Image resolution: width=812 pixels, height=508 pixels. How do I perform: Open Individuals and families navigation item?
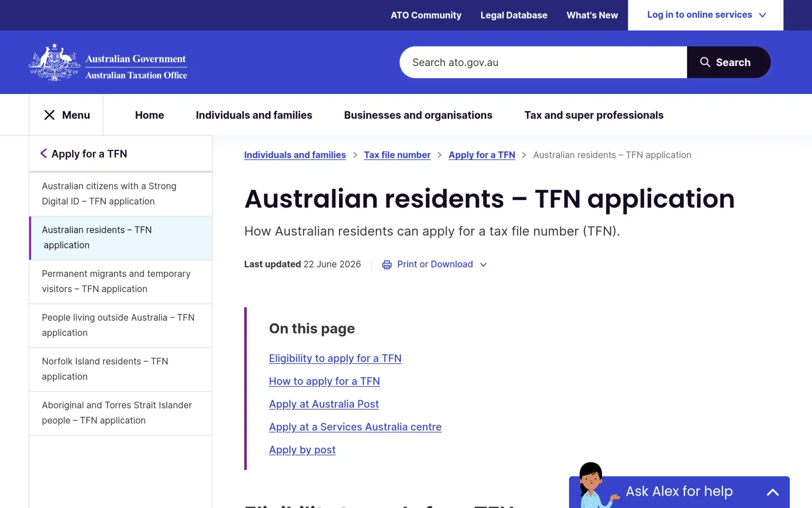pos(254,115)
